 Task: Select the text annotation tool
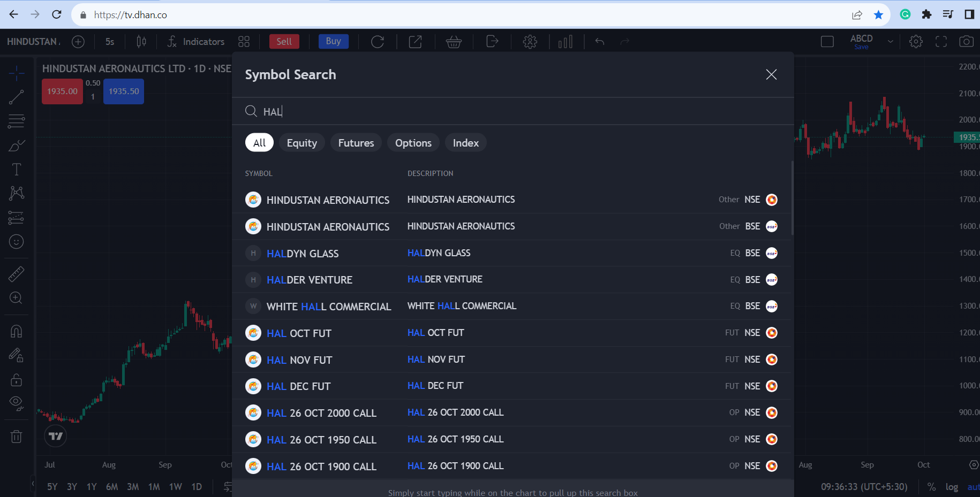[16, 170]
